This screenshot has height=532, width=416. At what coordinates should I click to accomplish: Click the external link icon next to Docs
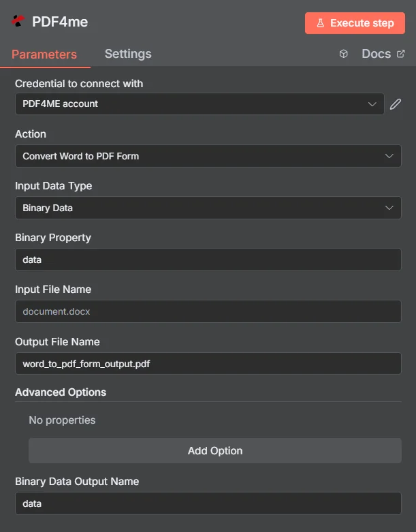pos(401,54)
